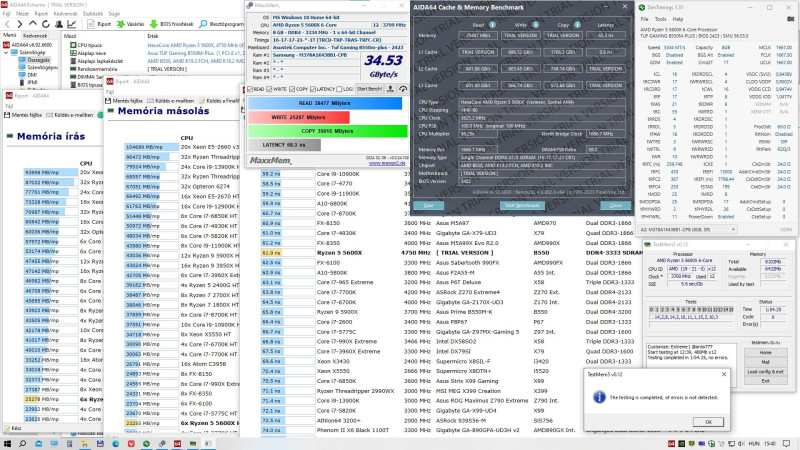
Task: Click Copy info icon in AIDA64 benchmark
Action: click(577, 24)
